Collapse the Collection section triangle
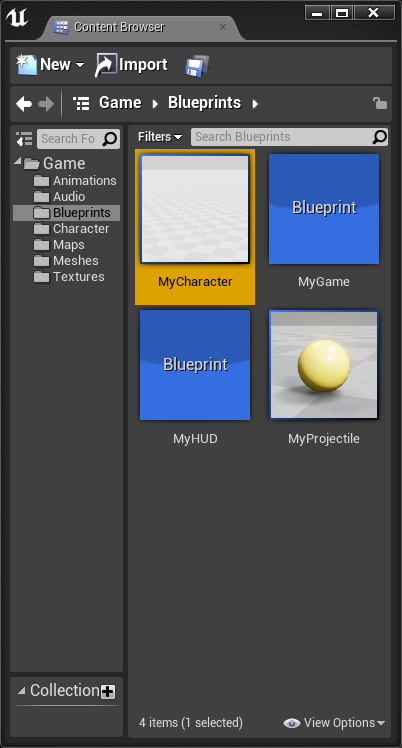402x748 pixels. [21, 690]
